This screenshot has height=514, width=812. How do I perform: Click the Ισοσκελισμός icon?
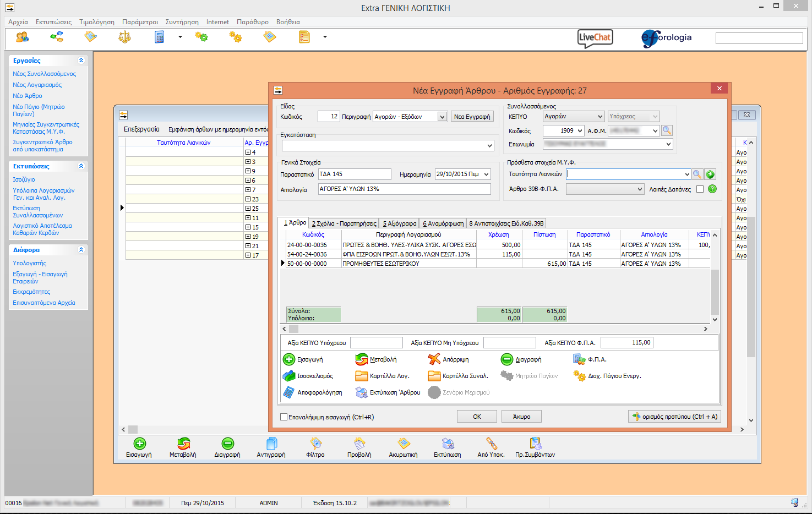[x=289, y=376]
